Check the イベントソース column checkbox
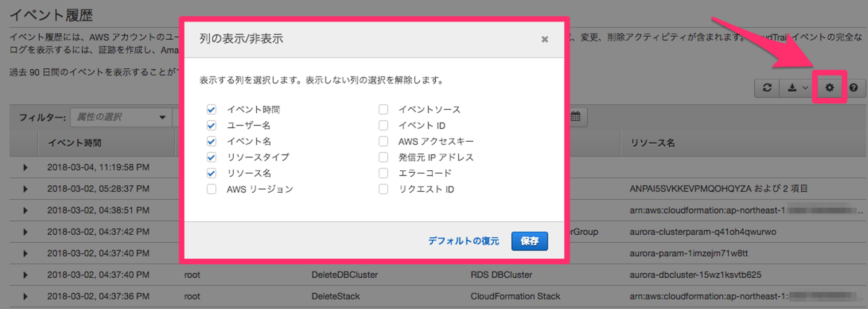Image resolution: width=868 pixels, height=309 pixels. point(383,110)
